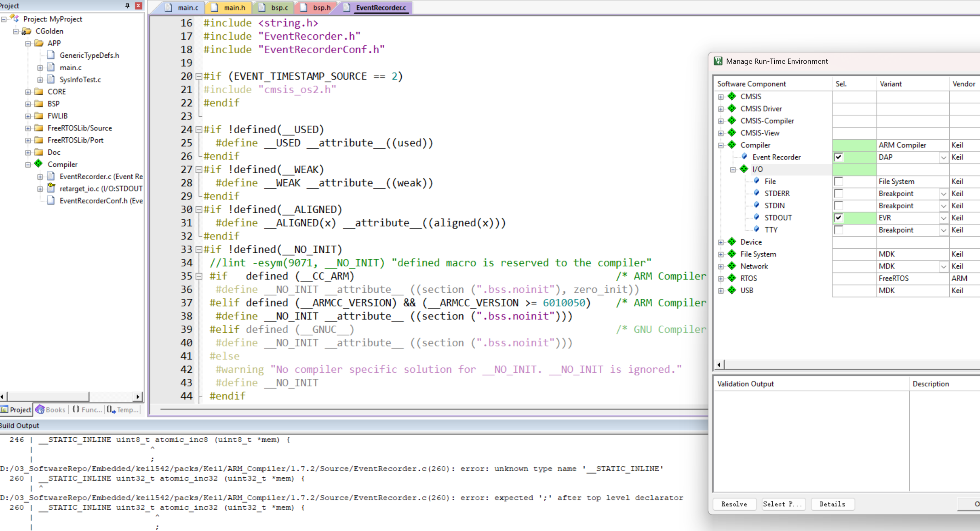Click the CMSIS-View diamond icon

click(x=732, y=132)
